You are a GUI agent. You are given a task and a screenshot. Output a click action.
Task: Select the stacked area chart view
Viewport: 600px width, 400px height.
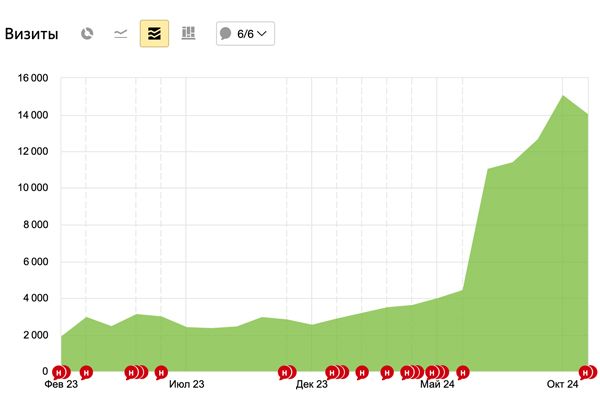click(x=154, y=34)
